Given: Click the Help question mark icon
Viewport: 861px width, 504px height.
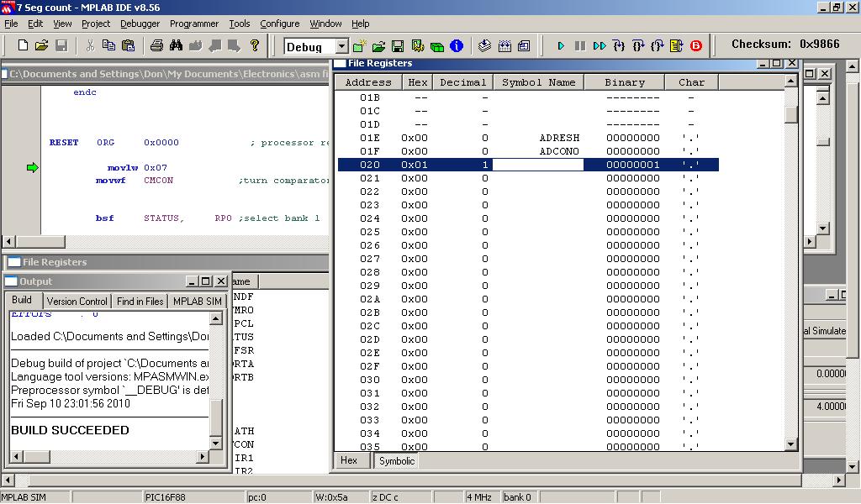Looking at the screenshot, I should pos(254,45).
